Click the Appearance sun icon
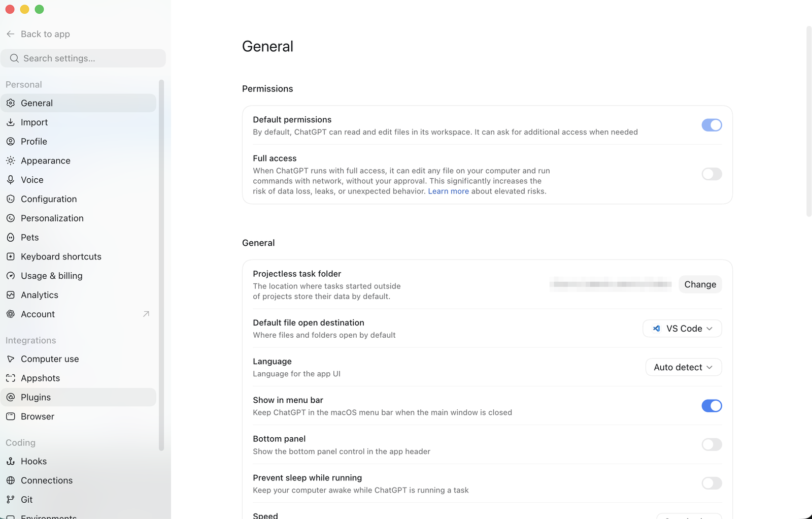Screen dimensions: 812x519 [11, 160]
